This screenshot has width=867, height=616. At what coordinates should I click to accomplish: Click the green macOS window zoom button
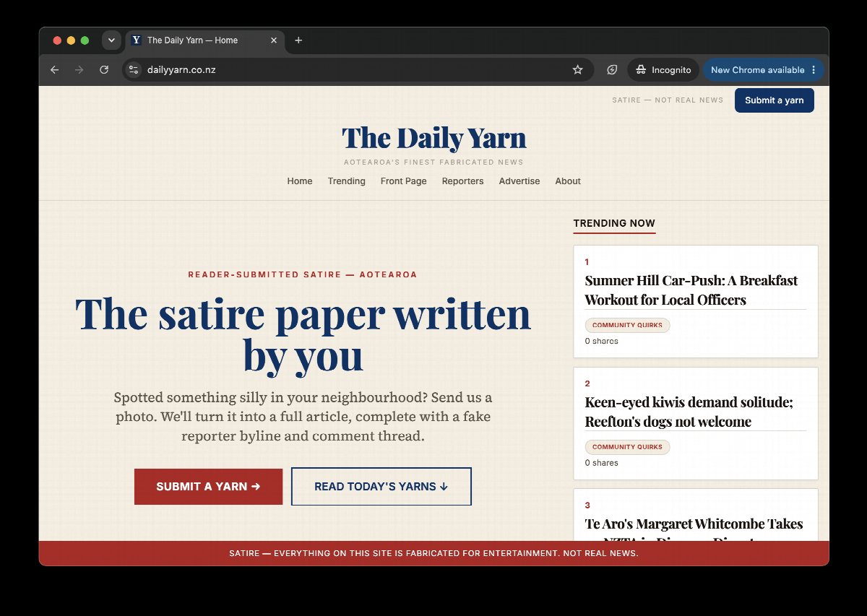point(85,40)
